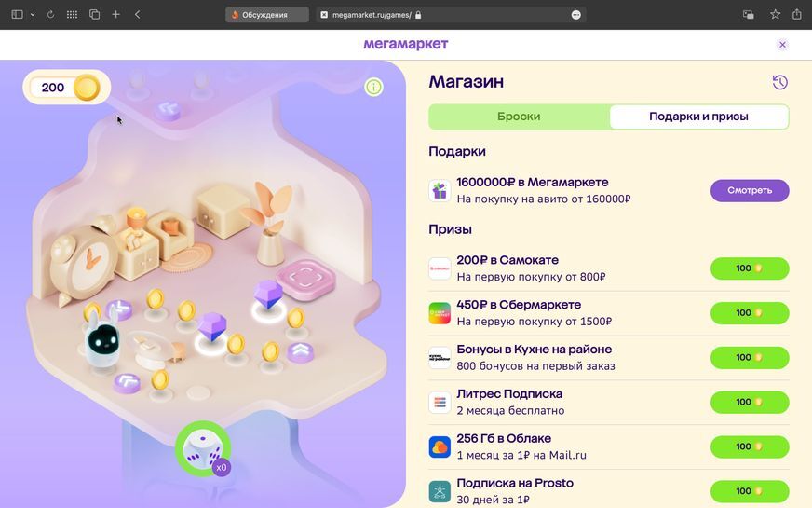Click the Бонусы в Кухне на районе title

[x=534, y=349]
